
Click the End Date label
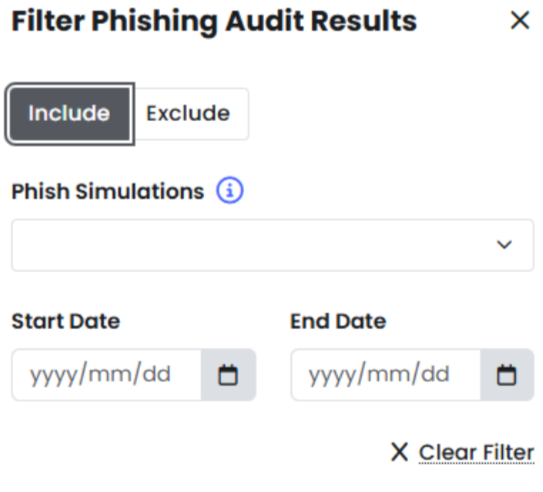(338, 321)
